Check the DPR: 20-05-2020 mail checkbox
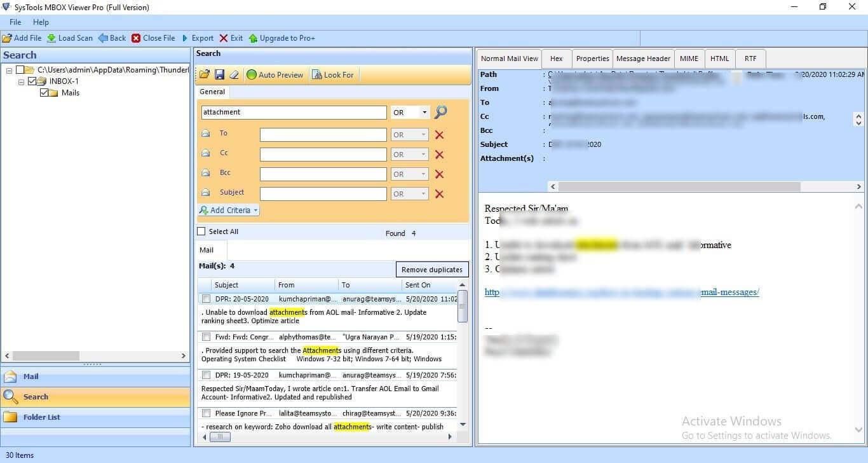 206,299
